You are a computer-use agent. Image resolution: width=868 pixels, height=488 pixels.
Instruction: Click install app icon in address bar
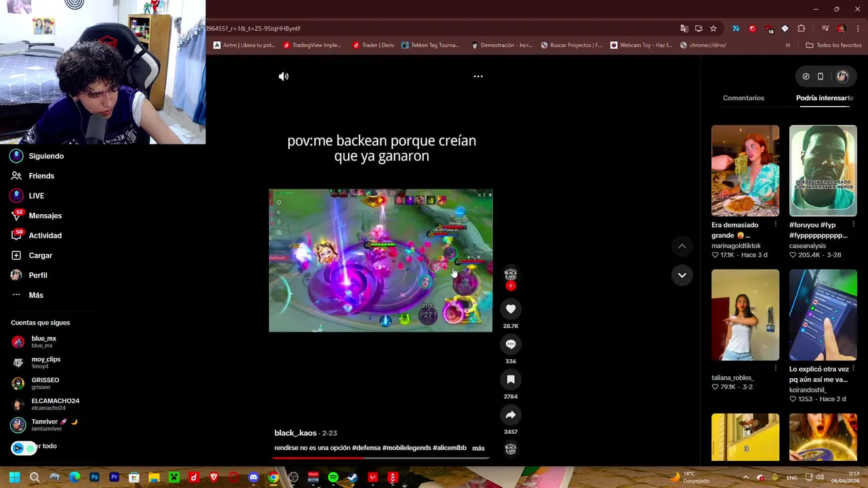click(x=698, y=28)
